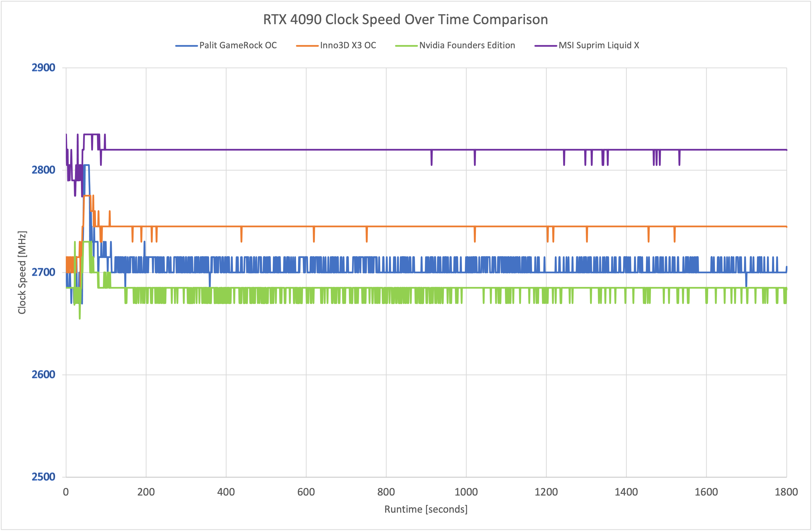Click the 2900 y-axis label
Viewport: 812px width, 531px height.
click(43, 68)
